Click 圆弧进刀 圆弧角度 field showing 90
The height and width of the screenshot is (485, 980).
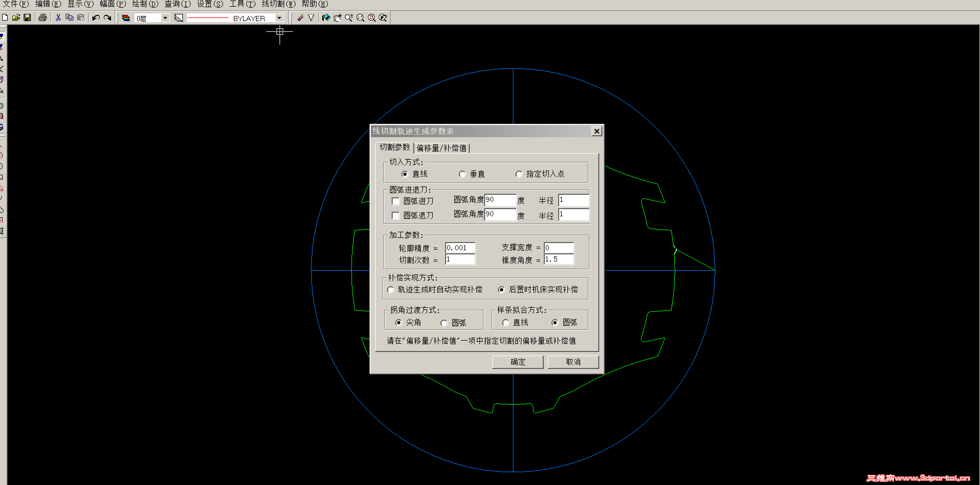pos(500,200)
